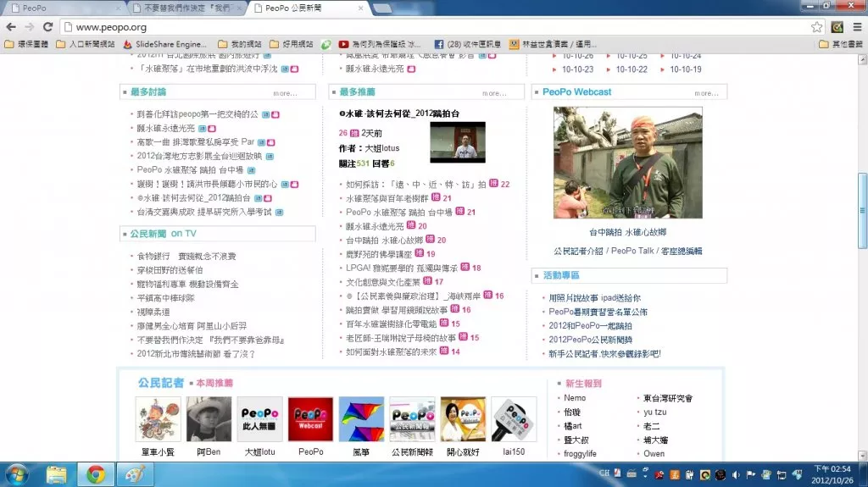
Task: Click more... in the 最多推薦 section
Action: pos(494,93)
